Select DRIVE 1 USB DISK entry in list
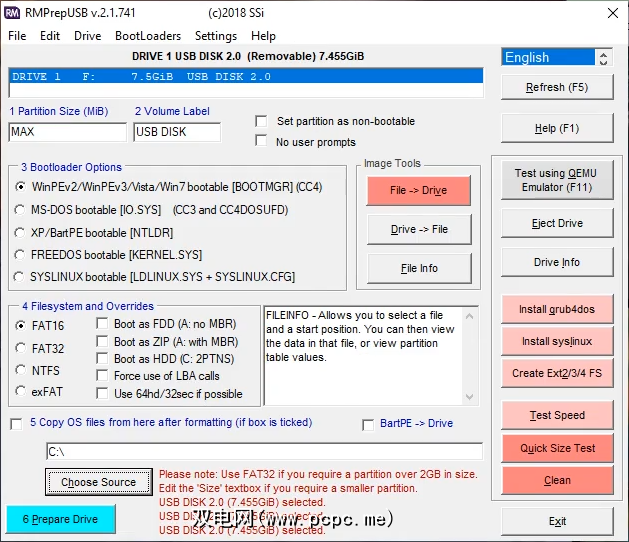 tap(245, 77)
